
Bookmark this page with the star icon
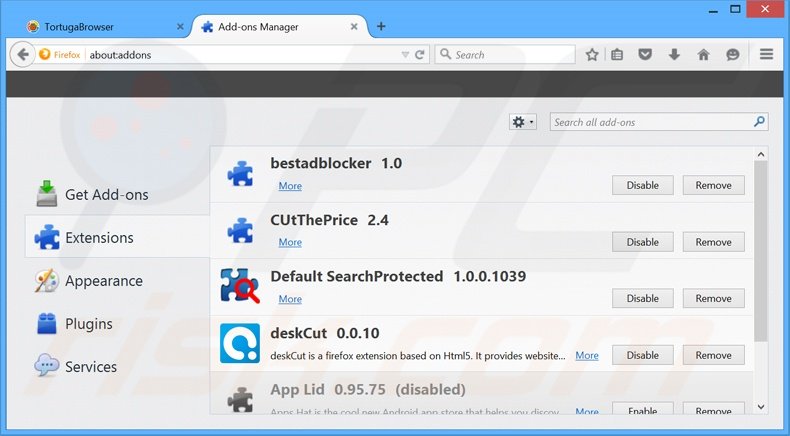(592, 54)
